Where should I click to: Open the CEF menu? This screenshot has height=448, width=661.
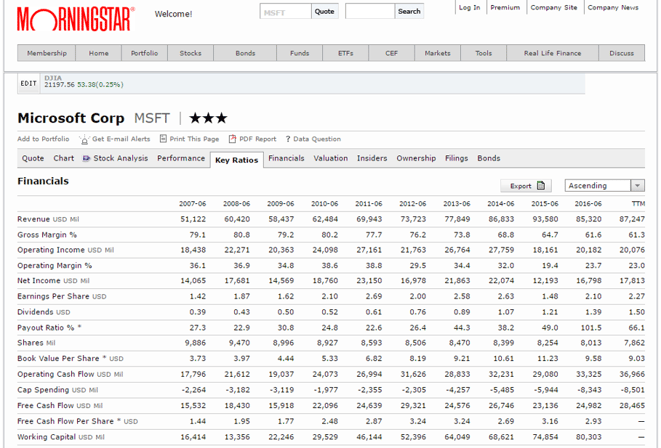coord(391,53)
